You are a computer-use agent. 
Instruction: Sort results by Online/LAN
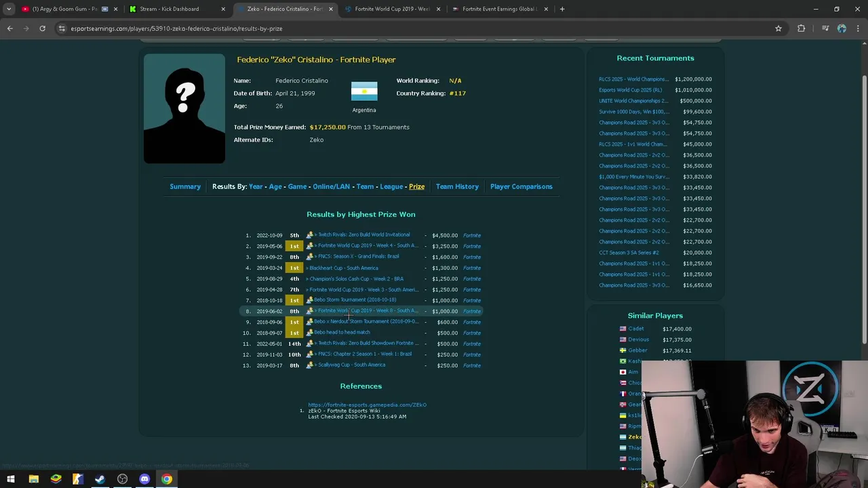(x=332, y=186)
